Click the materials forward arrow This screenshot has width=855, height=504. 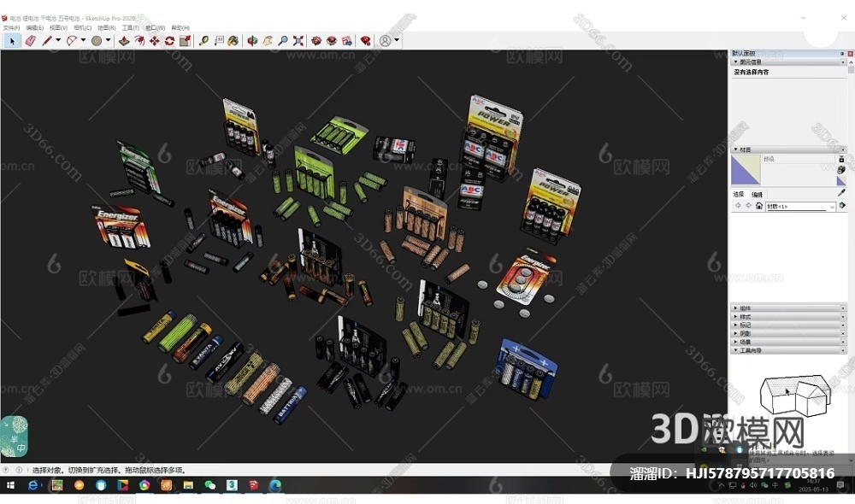[748, 206]
